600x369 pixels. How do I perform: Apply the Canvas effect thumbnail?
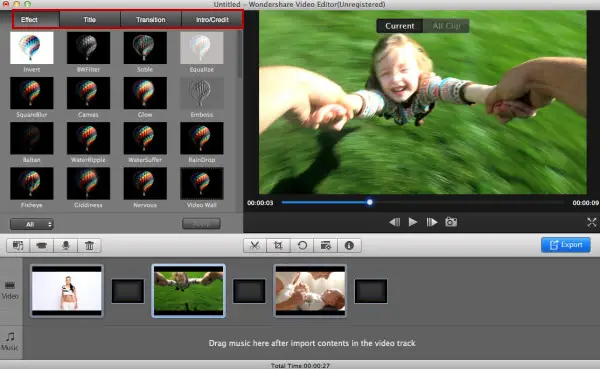pos(88,93)
